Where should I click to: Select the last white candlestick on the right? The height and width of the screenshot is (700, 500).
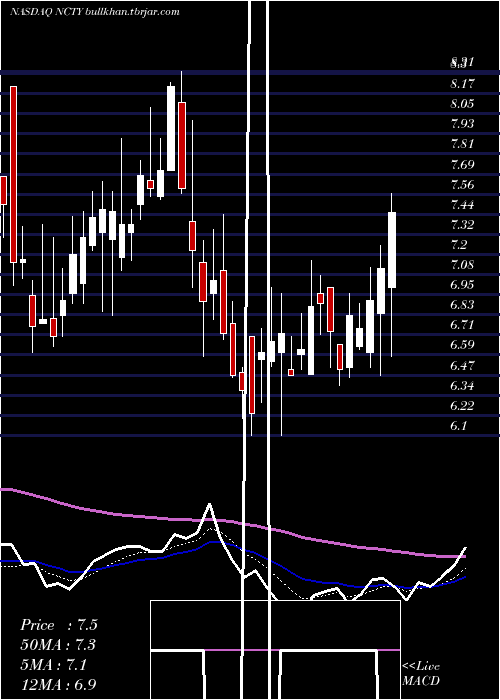click(x=392, y=250)
